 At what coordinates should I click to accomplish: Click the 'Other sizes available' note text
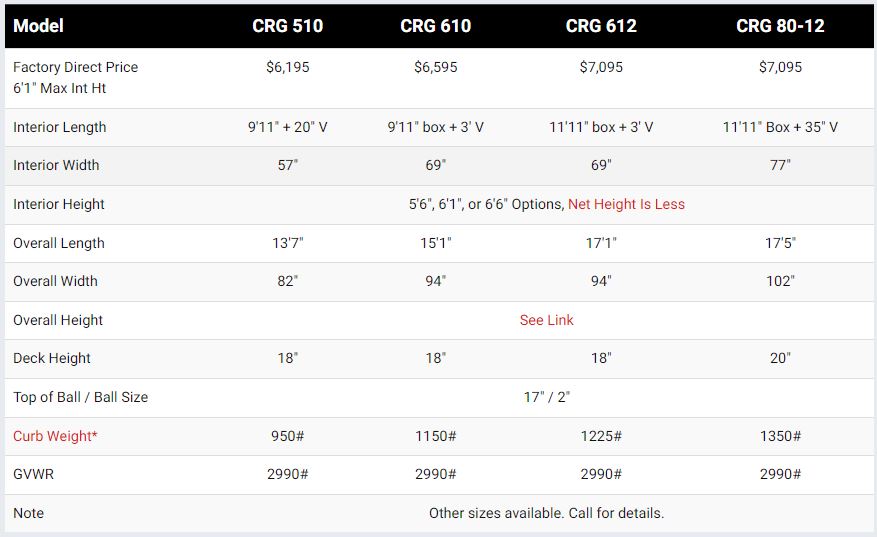tap(546, 513)
